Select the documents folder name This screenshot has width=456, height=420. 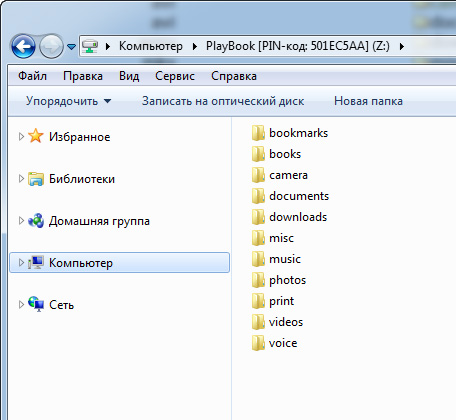tap(299, 196)
